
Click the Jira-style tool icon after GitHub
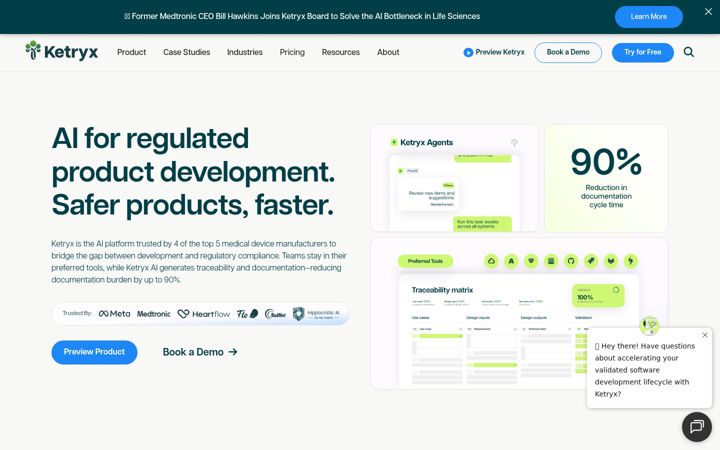pyautogui.click(x=591, y=261)
